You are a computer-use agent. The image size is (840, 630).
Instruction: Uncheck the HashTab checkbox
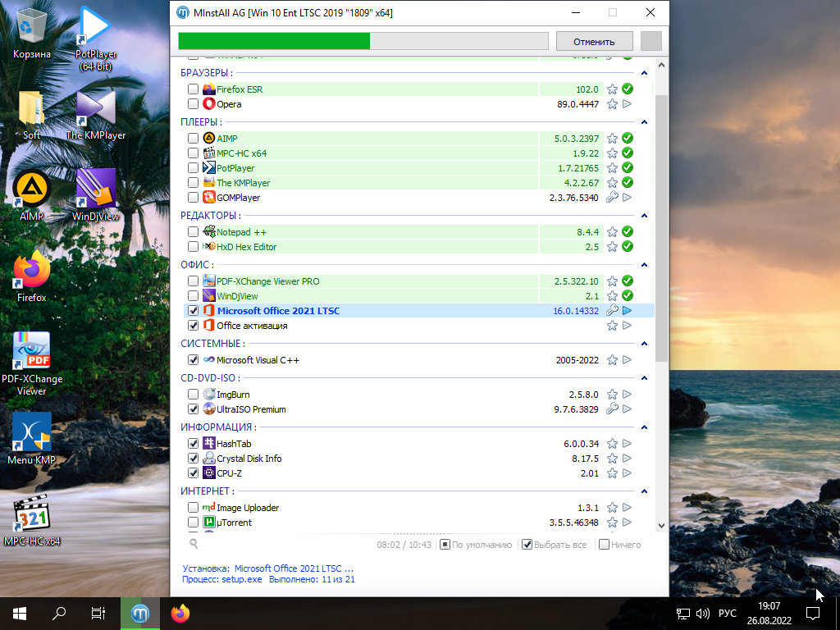click(194, 444)
